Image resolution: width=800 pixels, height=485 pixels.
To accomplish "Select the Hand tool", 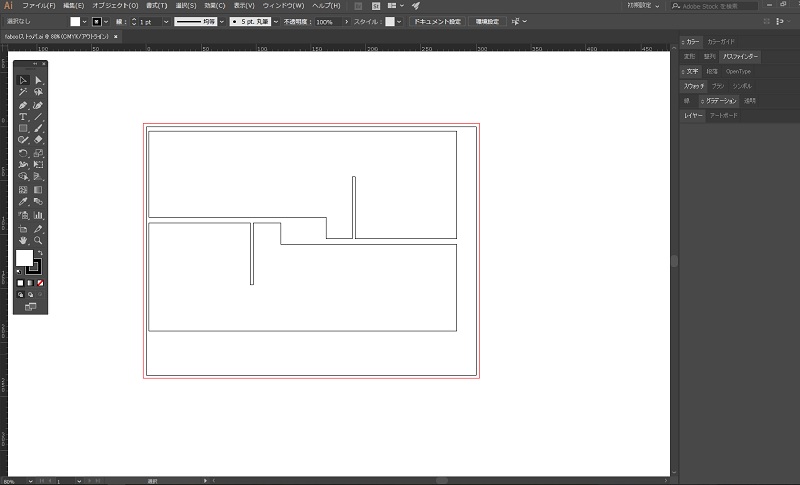I will coord(22,240).
